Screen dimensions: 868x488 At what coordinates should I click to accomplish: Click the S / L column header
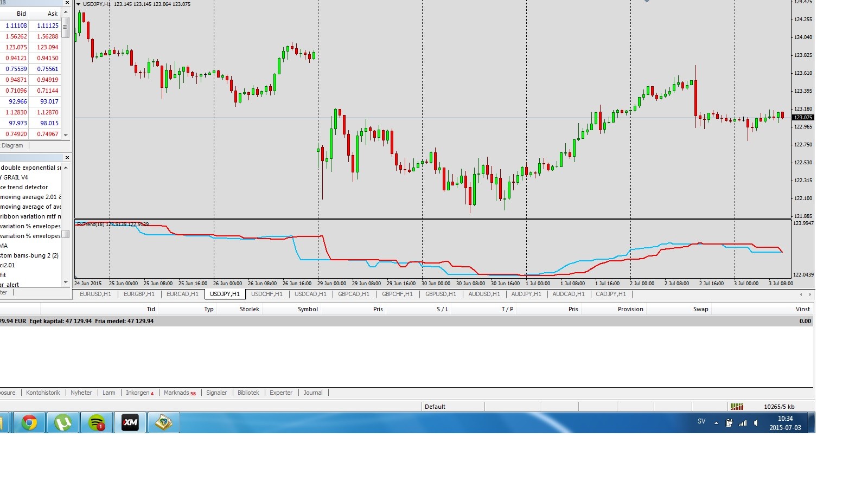(443, 309)
